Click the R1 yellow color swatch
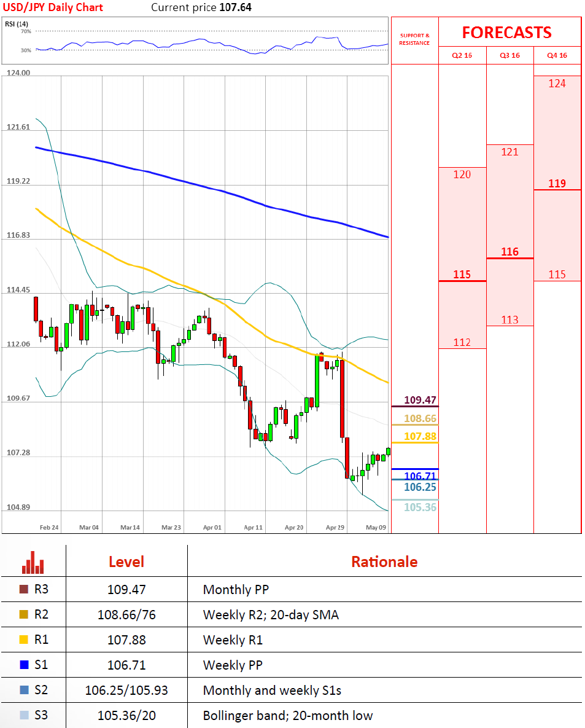This screenshot has width=585, height=728. [24, 640]
